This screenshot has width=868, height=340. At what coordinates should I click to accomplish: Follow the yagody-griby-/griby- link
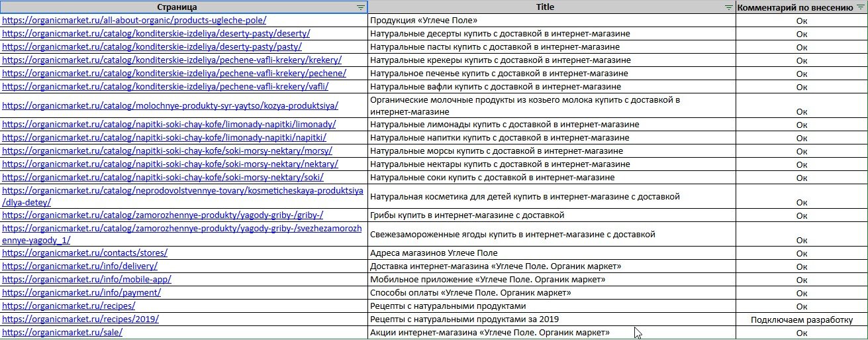tap(163, 215)
